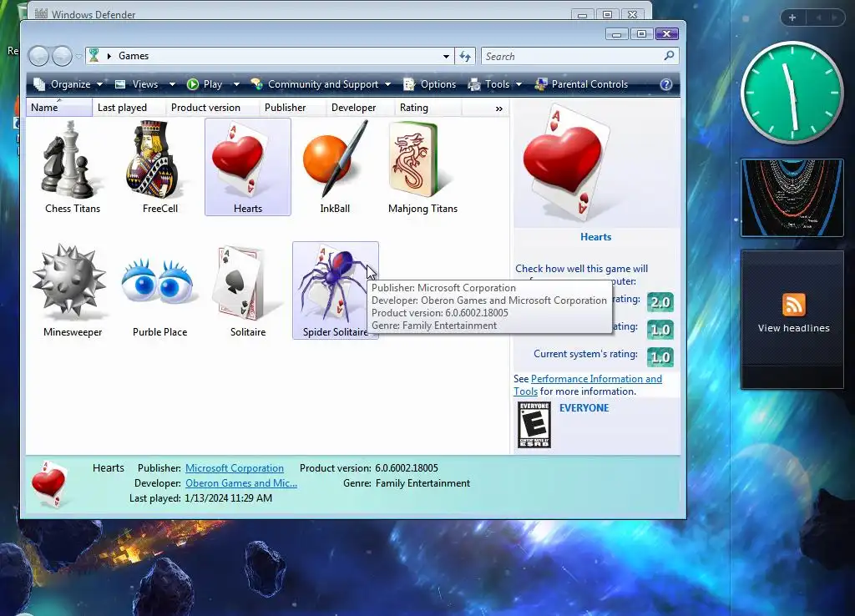
Task: Click in the Search input box
Action: pyautogui.click(x=573, y=56)
